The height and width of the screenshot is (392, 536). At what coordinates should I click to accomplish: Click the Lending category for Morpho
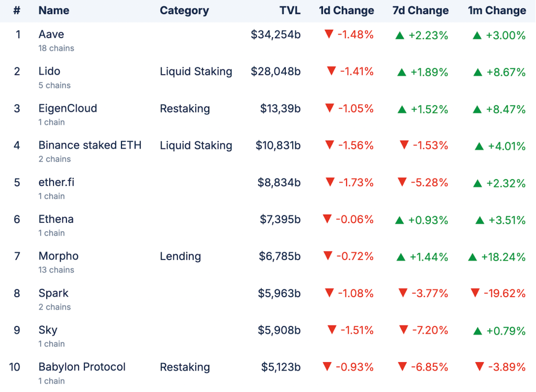coord(181,256)
